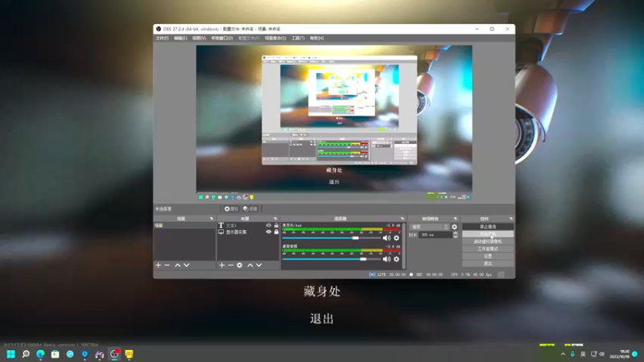Viewport: 644px width, 362px height.
Task: Toggle Studio Mode button (工作室模式)
Action: pyautogui.click(x=488, y=249)
